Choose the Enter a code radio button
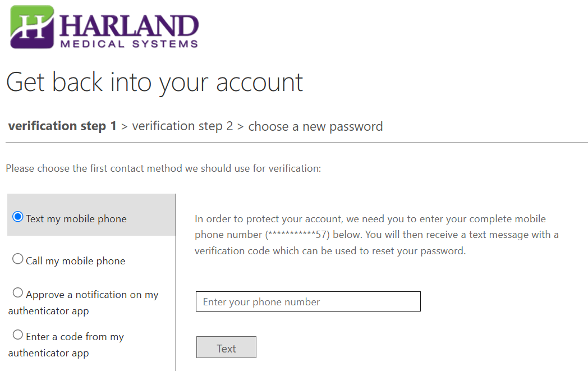Image resolution: width=588 pixels, height=371 pixels. pyautogui.click(x=18, y=335)
